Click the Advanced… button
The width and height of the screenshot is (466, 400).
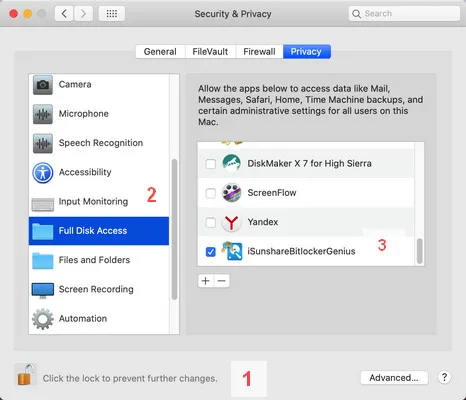point(394,378)
